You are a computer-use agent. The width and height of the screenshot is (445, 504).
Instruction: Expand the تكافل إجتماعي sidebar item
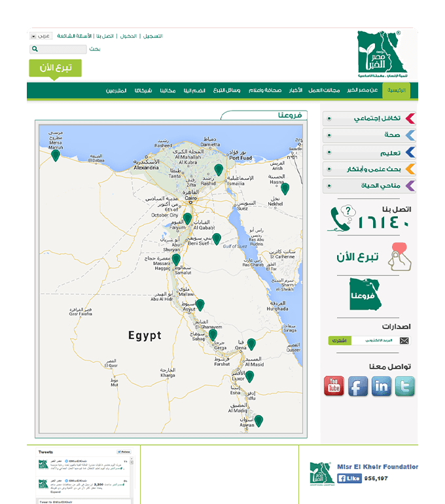point(370,118)
